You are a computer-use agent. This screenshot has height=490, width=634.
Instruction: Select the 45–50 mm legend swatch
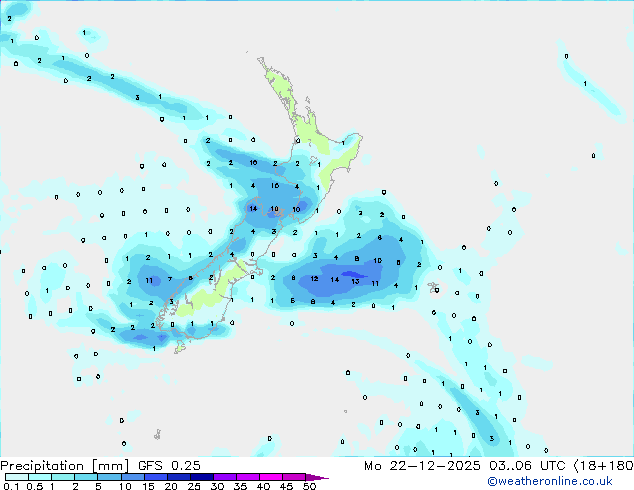pyautogui.click(x=294, y=477)
